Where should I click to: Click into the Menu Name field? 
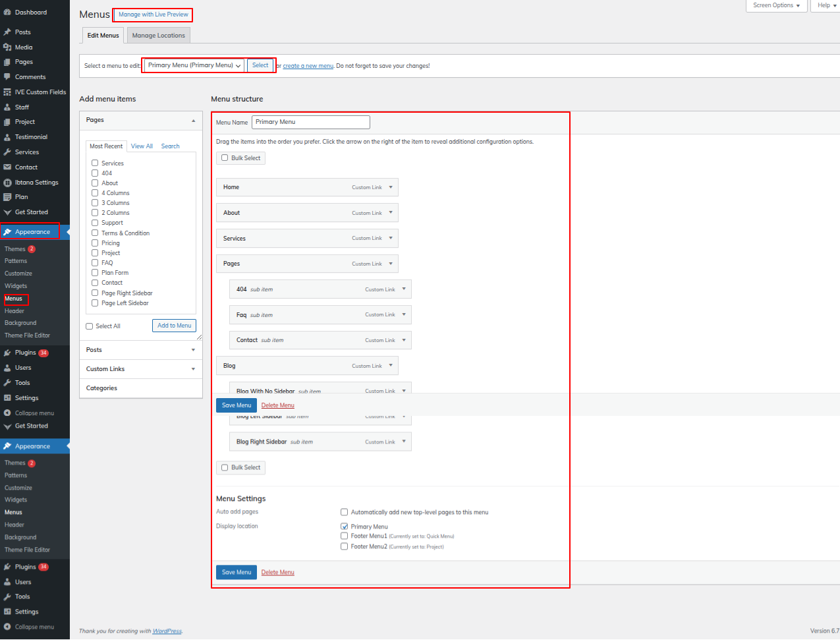310,122
